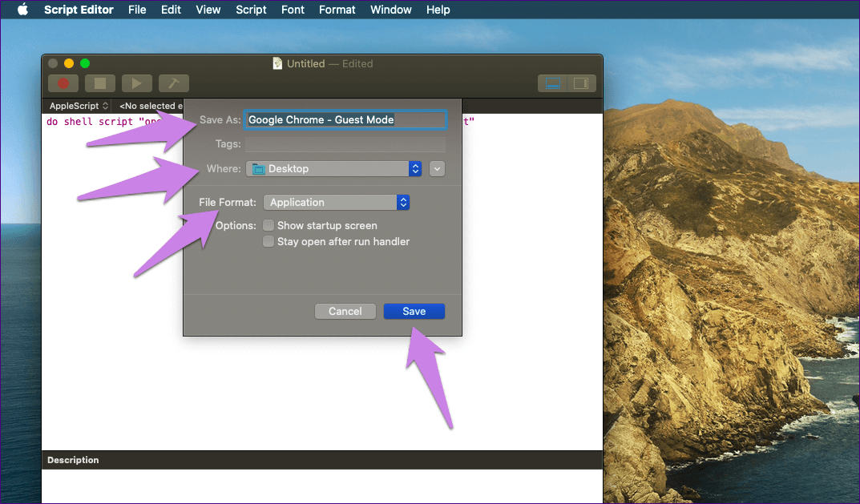Click the Stop script button

tap(100, 83)
